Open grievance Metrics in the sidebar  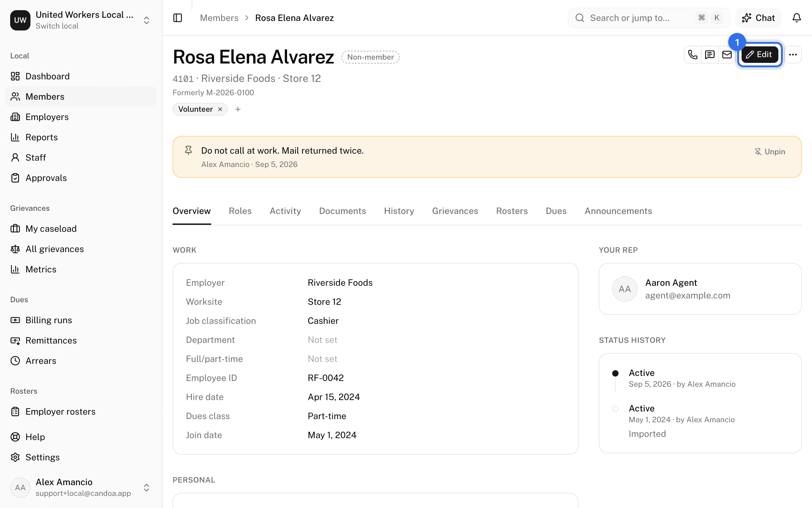coord(81,270)
